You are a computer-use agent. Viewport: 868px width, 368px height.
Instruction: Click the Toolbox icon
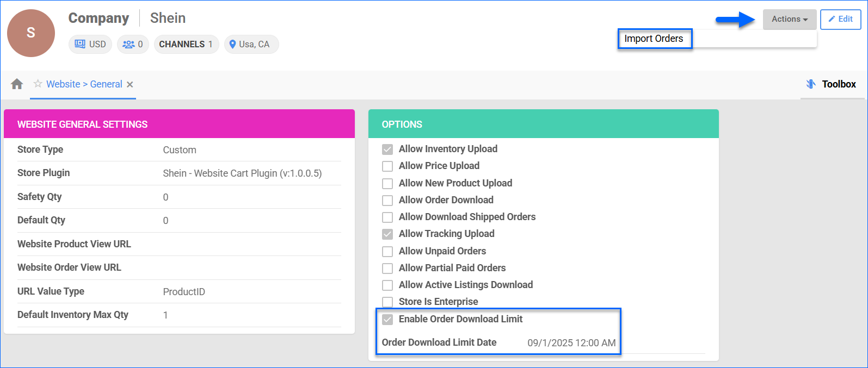pos(811,84)
